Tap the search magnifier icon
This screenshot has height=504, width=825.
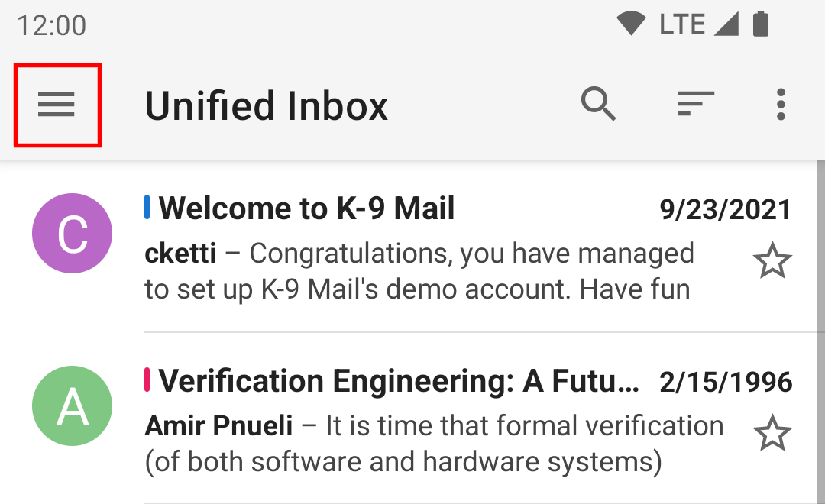[598, 104]
